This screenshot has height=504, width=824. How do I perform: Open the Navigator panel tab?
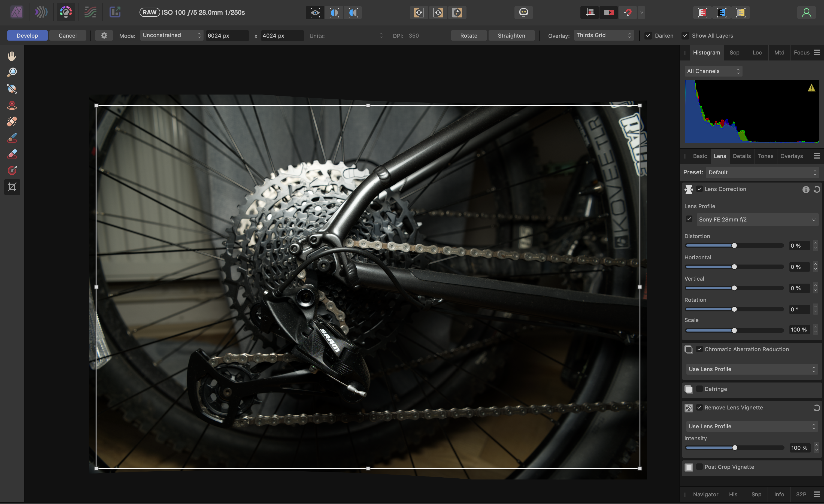tap(705, 494)
